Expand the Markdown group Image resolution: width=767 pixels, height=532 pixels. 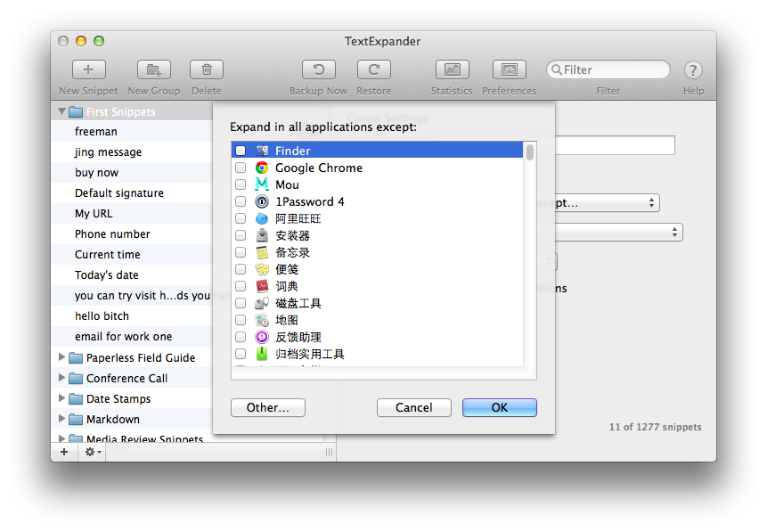tap(61, 419)
